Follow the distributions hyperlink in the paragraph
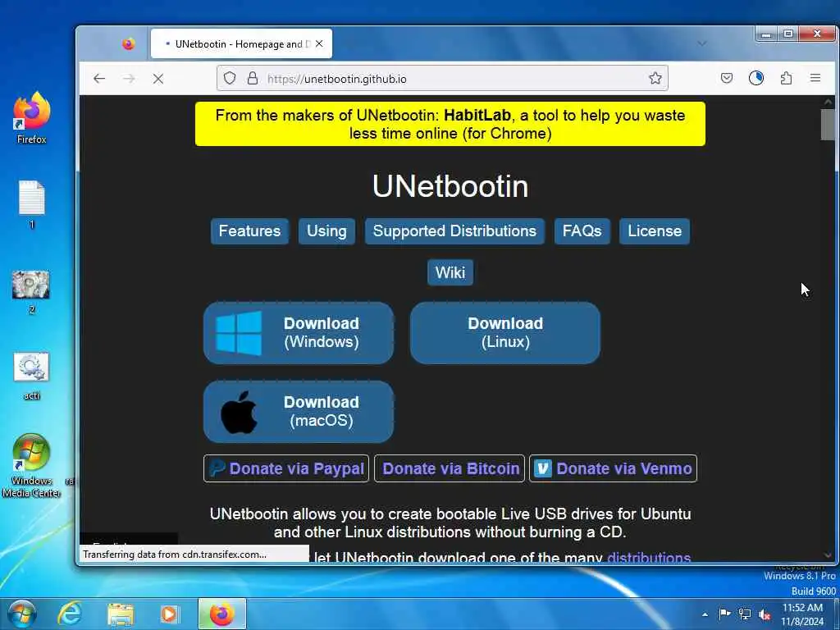This screenshot has height=630, width=840. coord(649,557)
